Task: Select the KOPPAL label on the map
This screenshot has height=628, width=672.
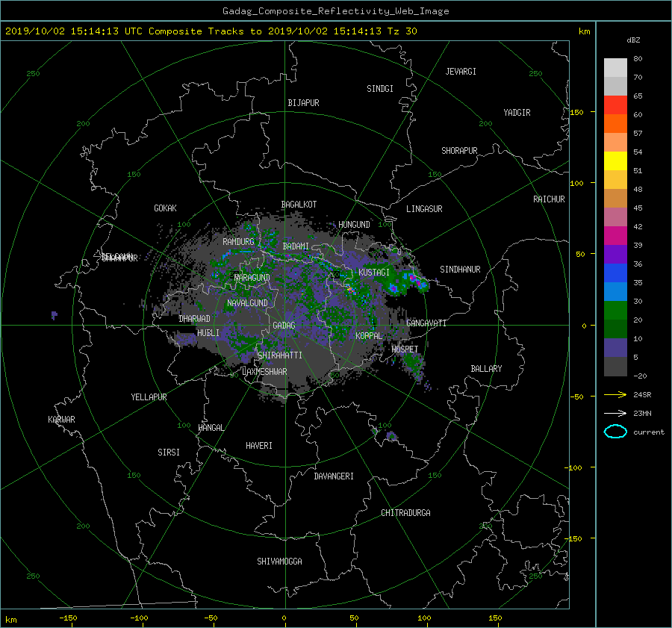Action: click(369, 335)
